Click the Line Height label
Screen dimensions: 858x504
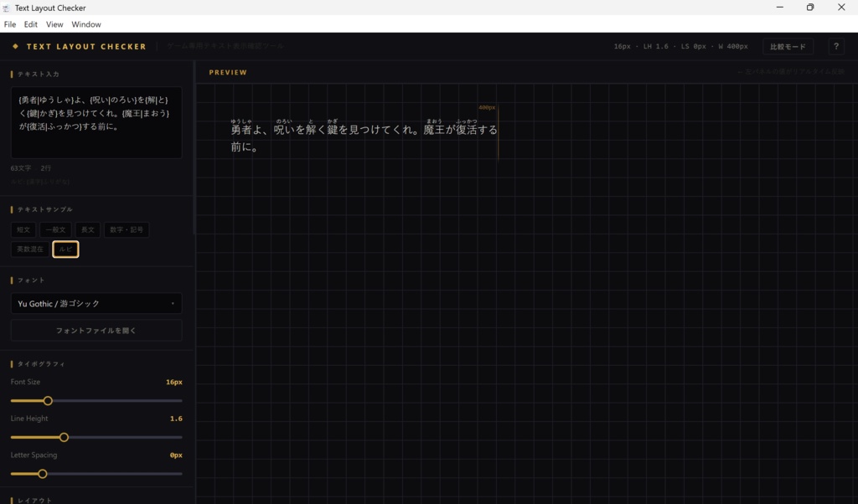pos(29,419)
